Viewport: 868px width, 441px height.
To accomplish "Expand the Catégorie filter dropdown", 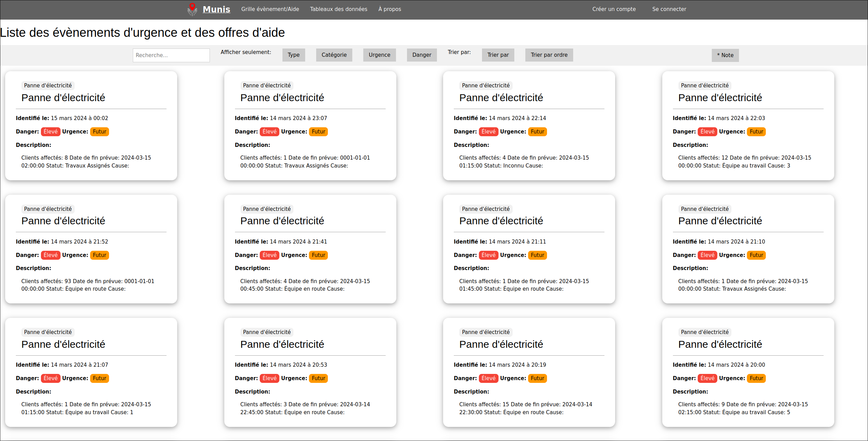I will tap(334, 55).
